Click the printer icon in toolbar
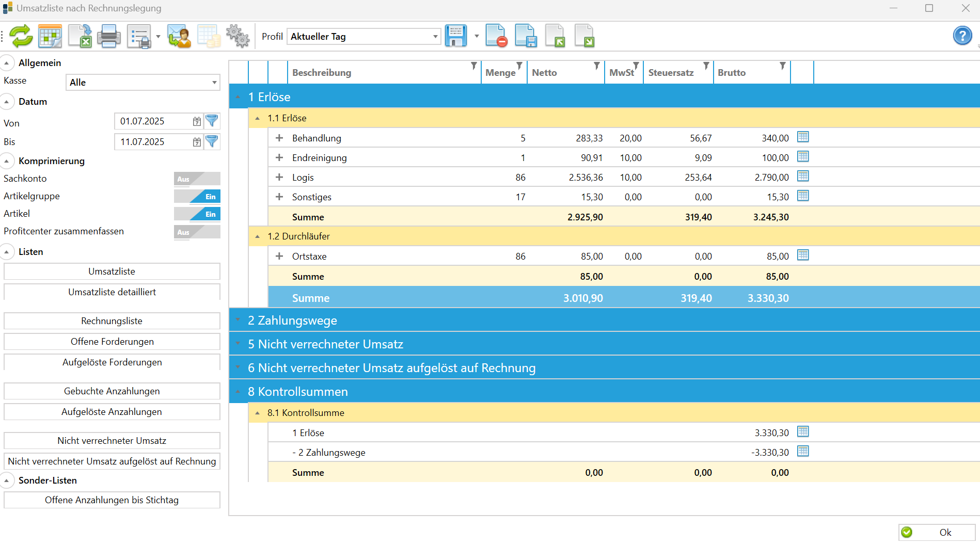Image resolution: width=980 pixels, height=545 pixels. [x=109, y=36]
